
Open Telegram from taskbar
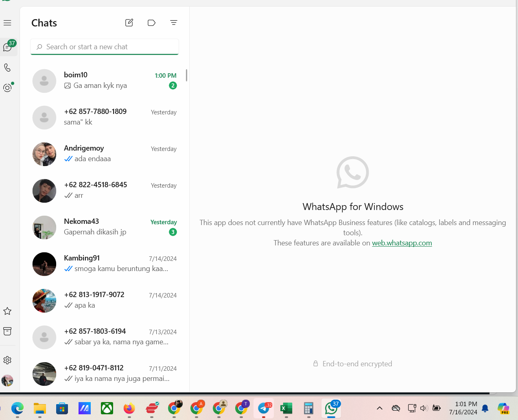pos(264,408)
